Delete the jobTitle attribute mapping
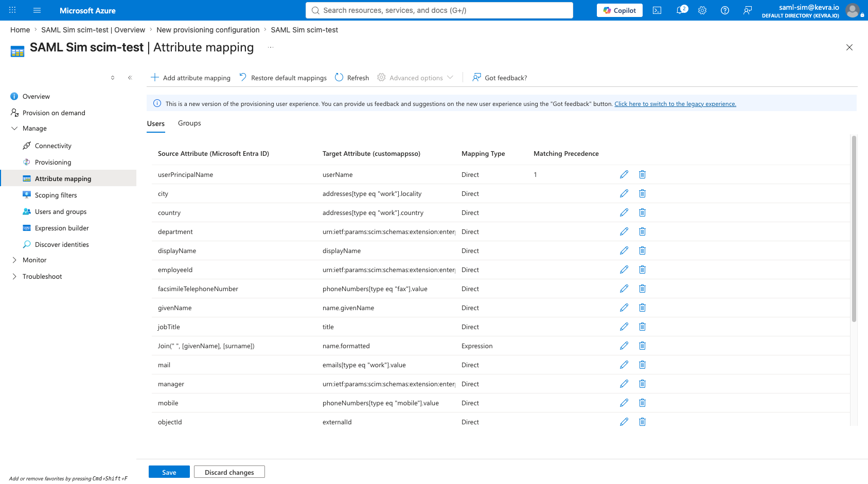Viewport: 868px width, 484px height. click(642, 327)
